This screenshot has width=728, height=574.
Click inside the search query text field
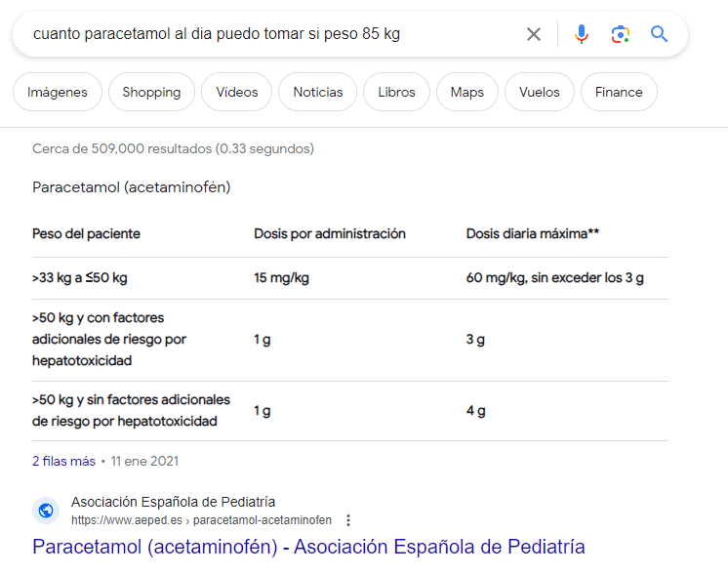click(x=263, y=34)
